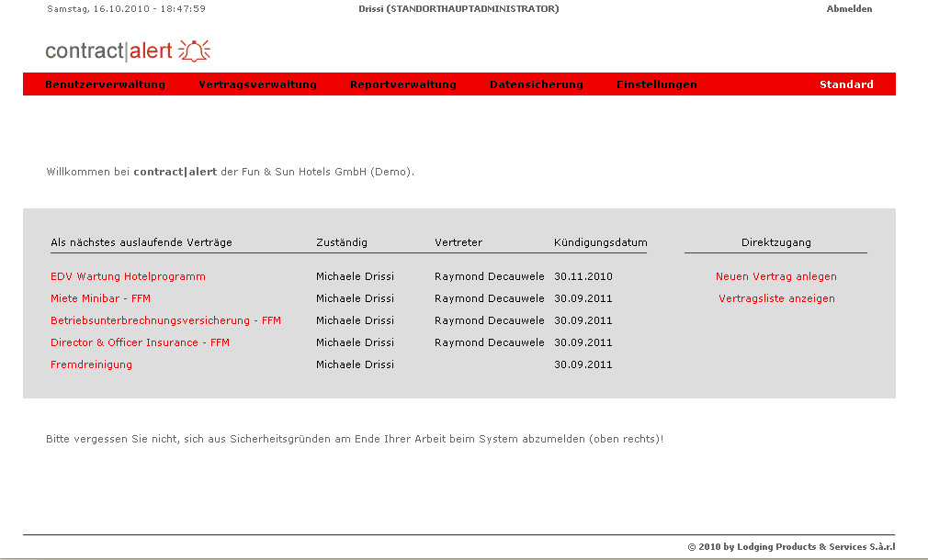Open the Benutzerverwaltung menu
928x560 pixels.
point(105,84)
